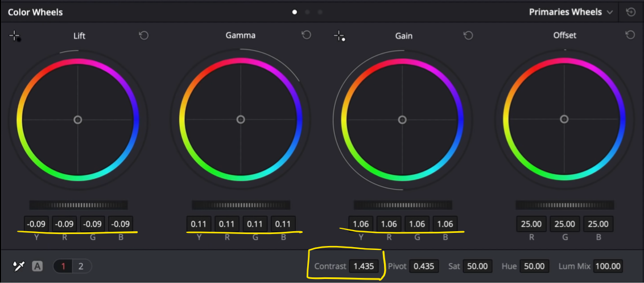Select the Gamma R value field

pyautogui.click(x=227, y=224)
